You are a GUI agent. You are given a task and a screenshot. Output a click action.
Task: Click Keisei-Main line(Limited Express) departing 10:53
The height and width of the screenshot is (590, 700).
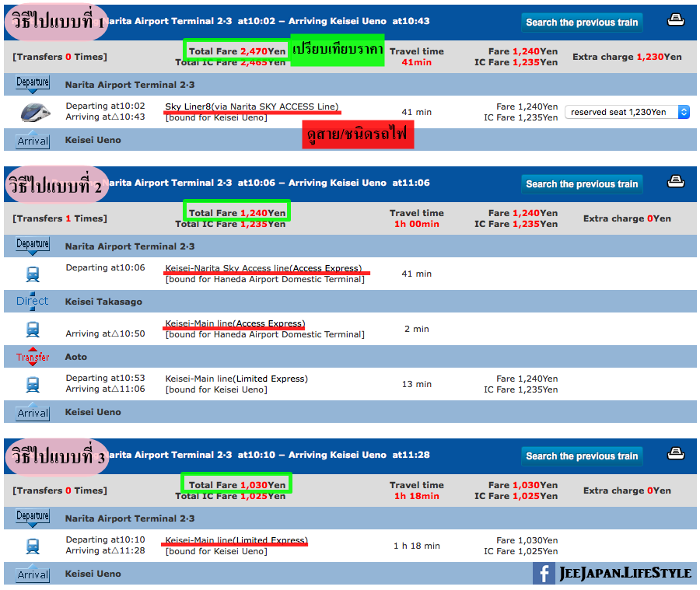236,379
